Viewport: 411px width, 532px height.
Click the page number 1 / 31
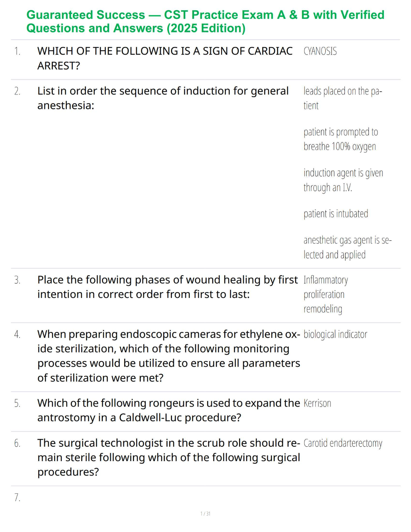[x=205, y=514]
